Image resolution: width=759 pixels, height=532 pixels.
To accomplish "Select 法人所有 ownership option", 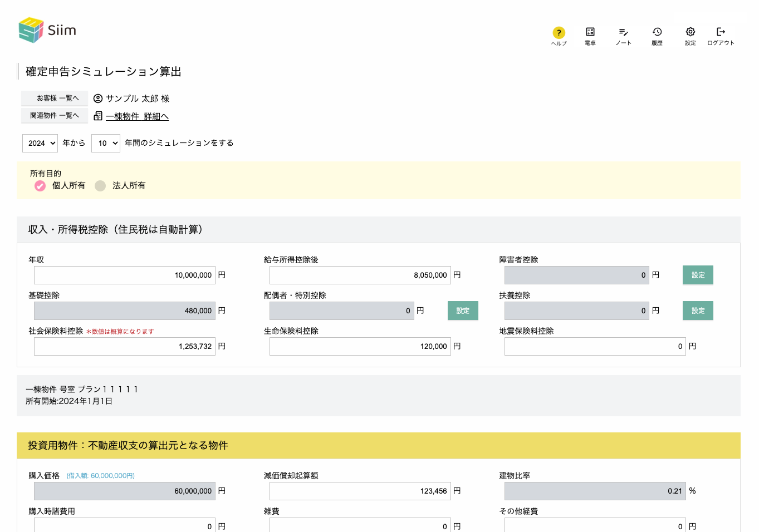I will [100, 185].
